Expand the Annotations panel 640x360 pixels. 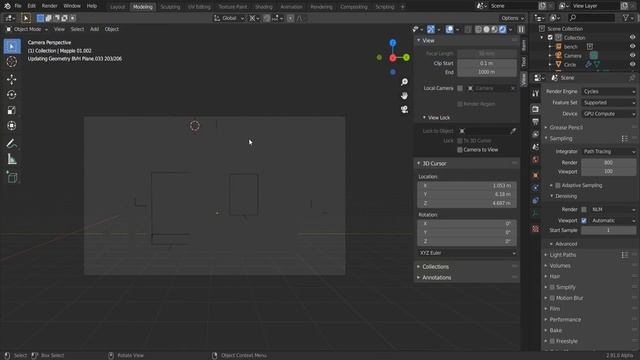436,278
